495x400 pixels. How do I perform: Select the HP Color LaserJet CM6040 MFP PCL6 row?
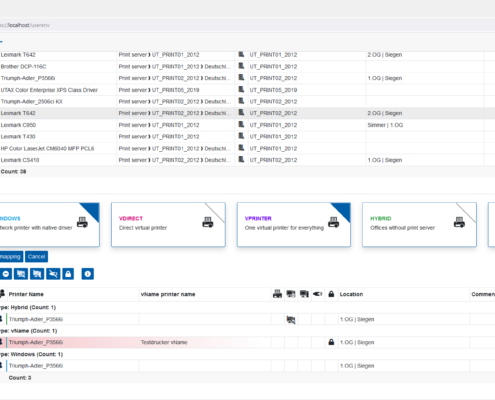click(247, 148)
